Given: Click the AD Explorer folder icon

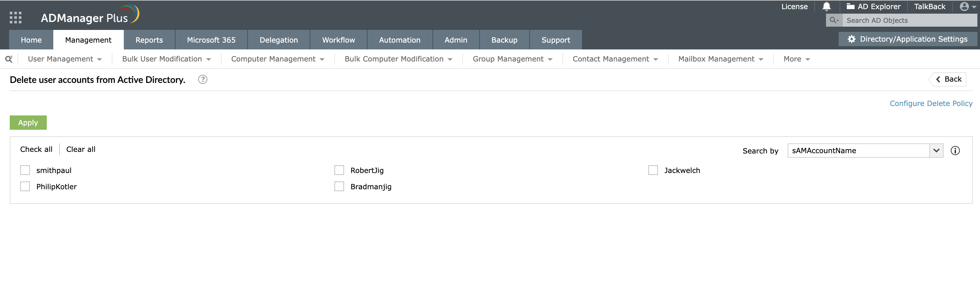Looking at the screenshot, I should click(850, 7).
